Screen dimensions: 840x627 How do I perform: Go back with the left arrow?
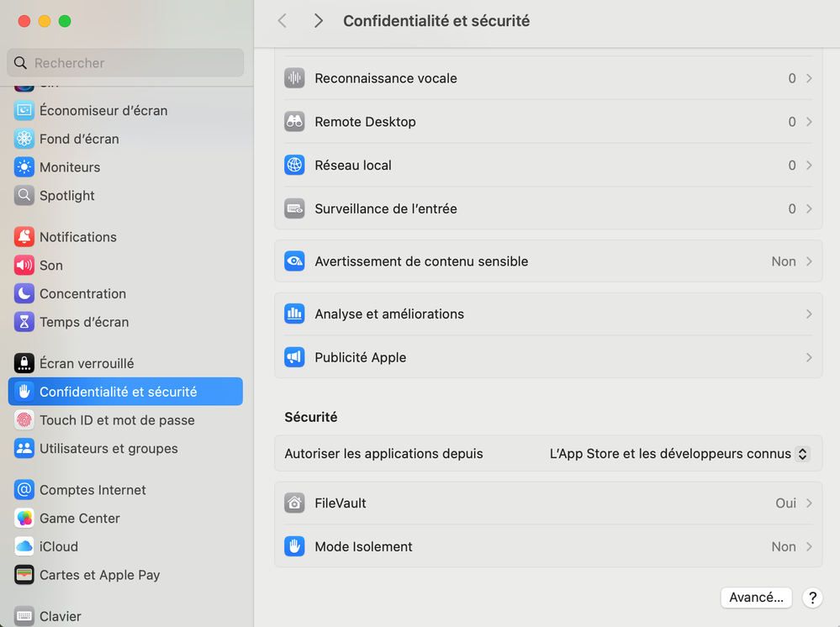click(283, 21)
